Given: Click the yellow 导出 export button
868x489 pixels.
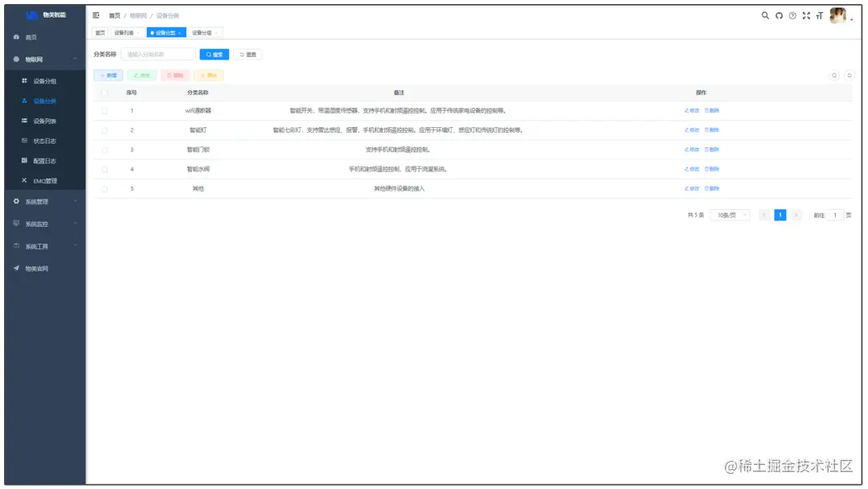Looking at the screenshot, I should (208, 76).
